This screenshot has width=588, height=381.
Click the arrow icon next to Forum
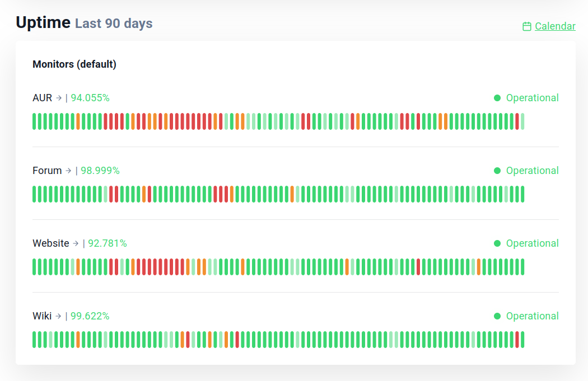coord(68,171)
